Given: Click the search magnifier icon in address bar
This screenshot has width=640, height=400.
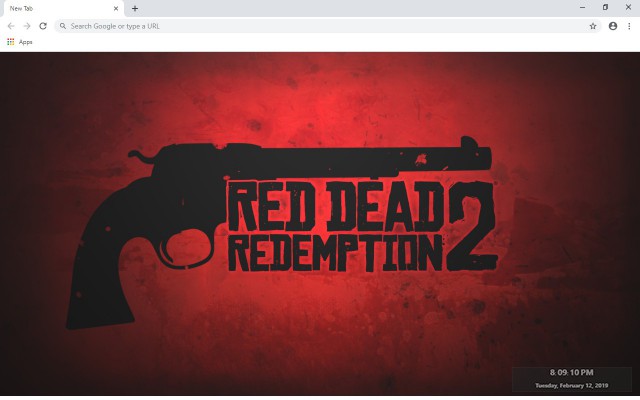Looking at the screenshot, I should [63, 26].
